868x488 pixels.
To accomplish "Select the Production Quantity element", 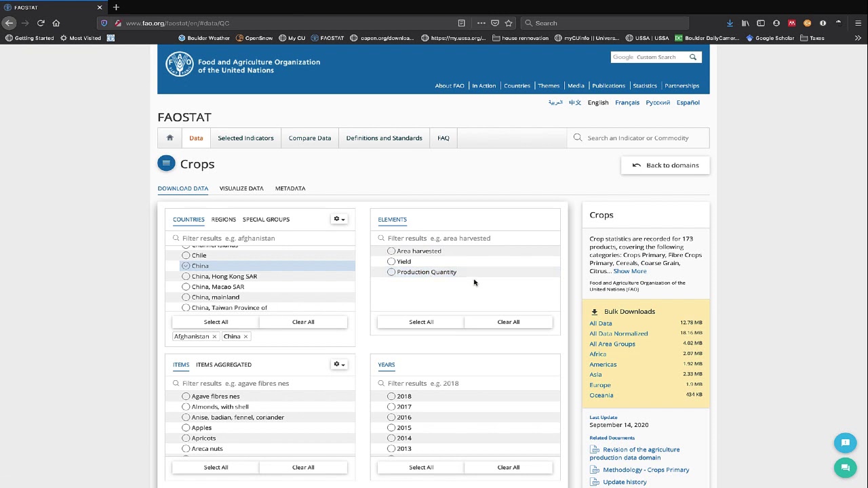I will point(391,272).
